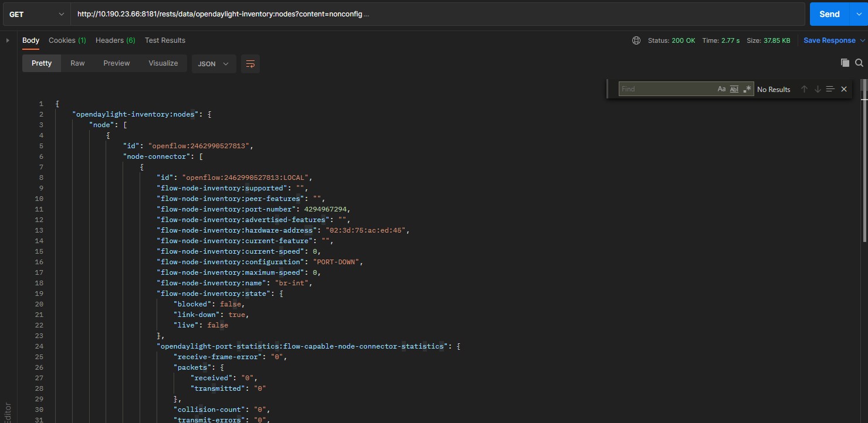Click the "flow-node-inventory:advertised-features" key
The height and width of the screenshot is (423, 868).
point(243,220)
